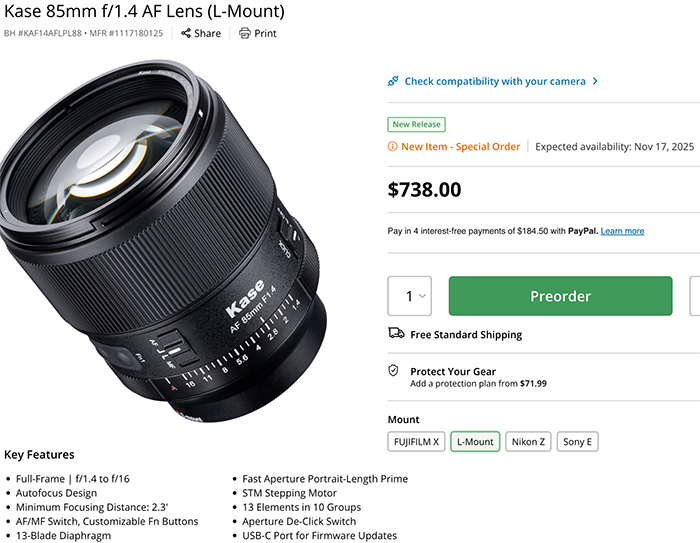Image resolution: width=700 pixels, height=543 pixels.
Task: Click the camera compatibility plug icon
Action: pyautogui.click(x=394, y=82)
